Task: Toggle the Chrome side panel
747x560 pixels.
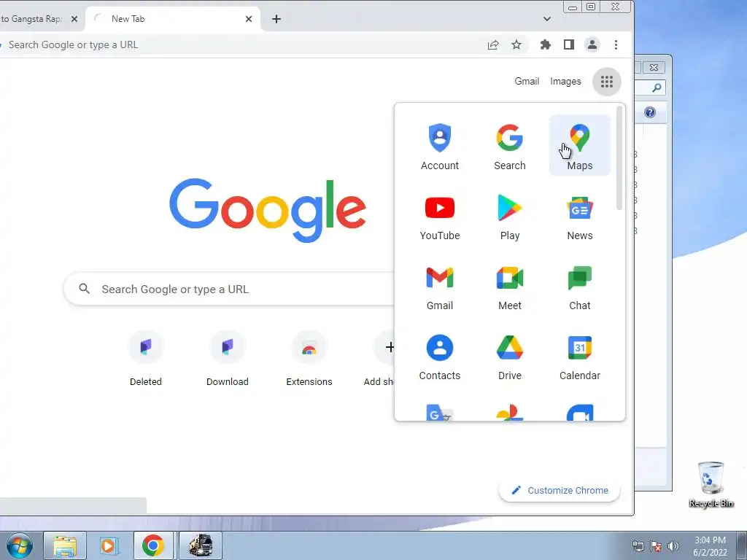Action: pyautogui.click(x=569, y=44)
